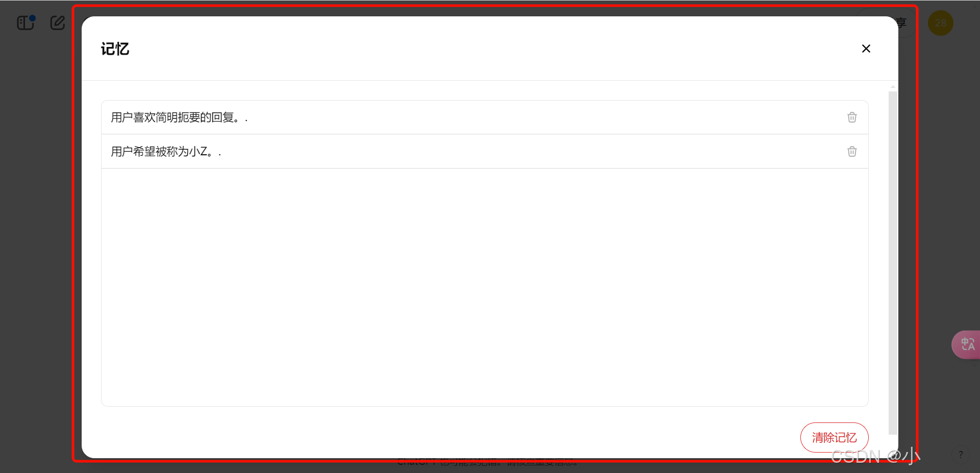Select the memory row 用户喜欢简明扼要的回复
The width and height of the screenshot is (980, 473).
485,117
